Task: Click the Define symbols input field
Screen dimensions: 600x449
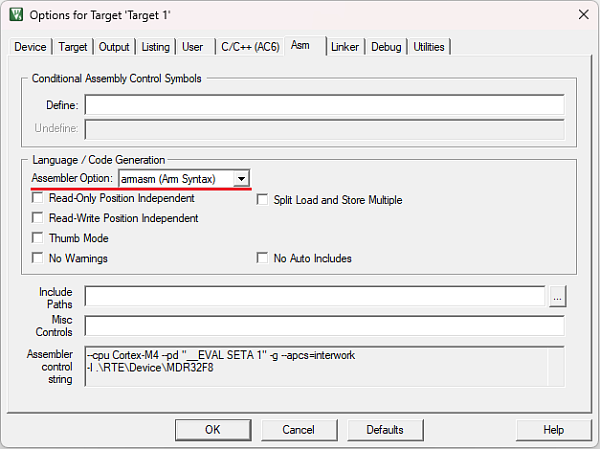Action: [x=324, y=105]
